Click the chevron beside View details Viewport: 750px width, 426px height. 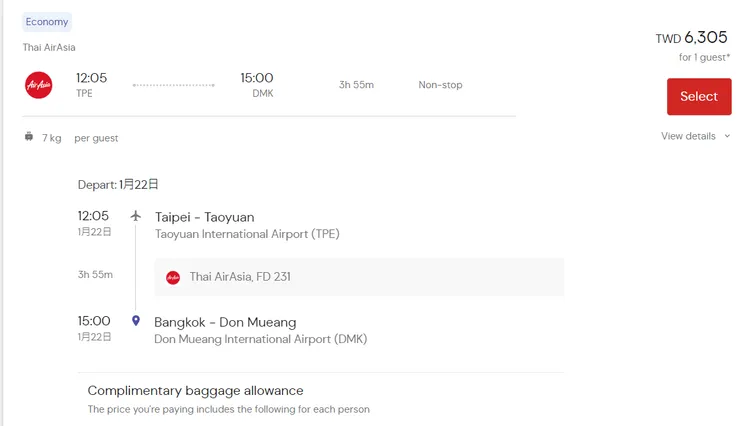click(727, 136)
